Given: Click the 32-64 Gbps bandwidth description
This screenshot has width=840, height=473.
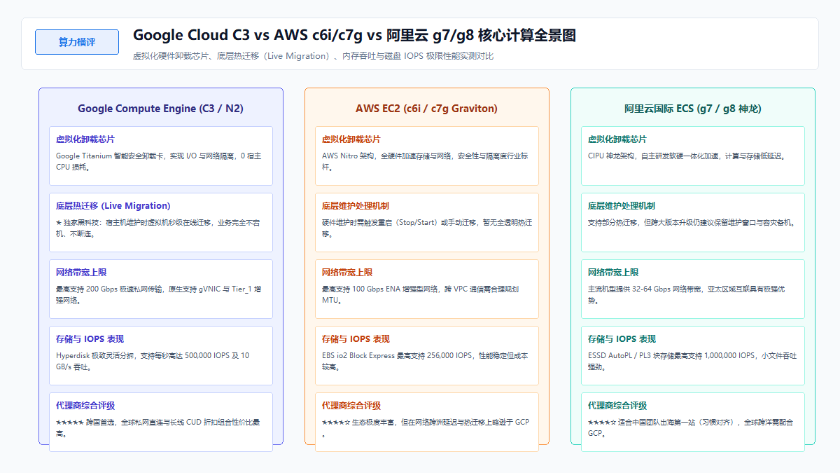Looking at the screenshot, I should tap(686, 295).
